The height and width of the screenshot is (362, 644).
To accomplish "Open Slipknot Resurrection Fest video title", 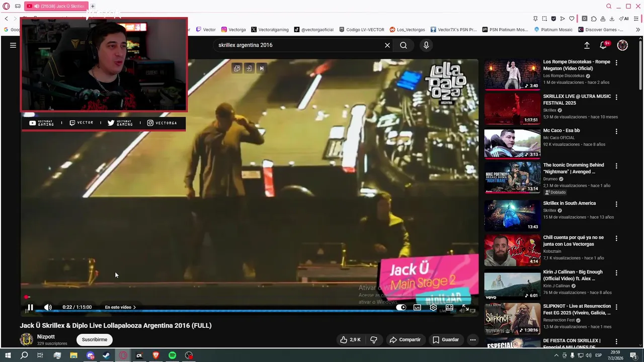I will coord(577,309).
